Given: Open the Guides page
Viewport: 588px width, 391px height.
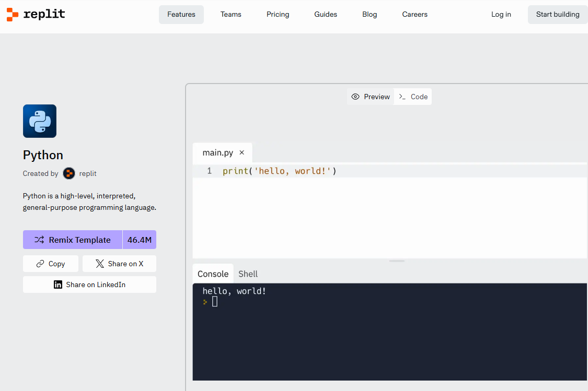Looking at the screenshot, I should coord(326,15).
